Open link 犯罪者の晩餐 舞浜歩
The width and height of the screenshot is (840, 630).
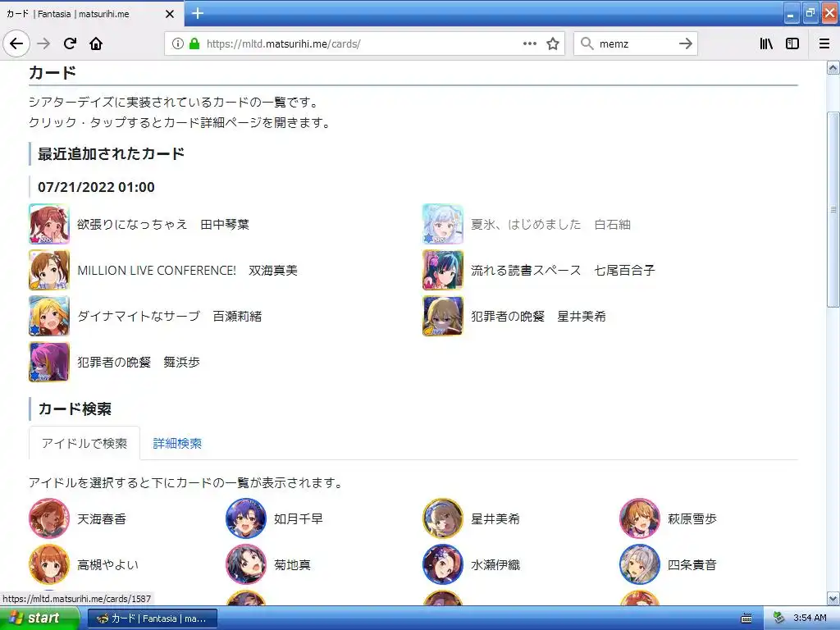(138, 363)
